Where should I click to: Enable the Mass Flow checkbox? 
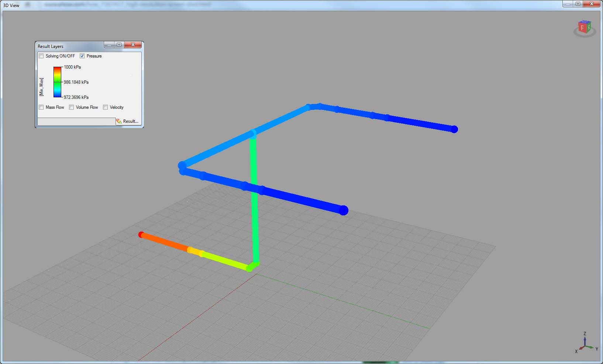(x=41, y=107)
